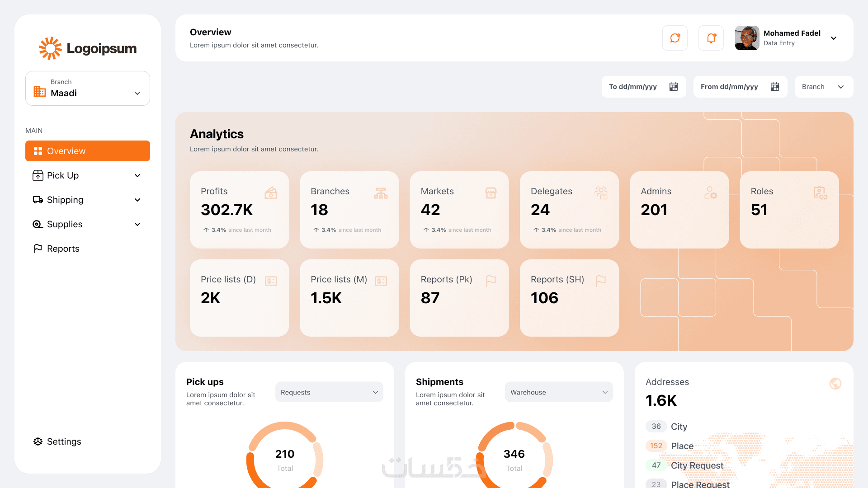Open the Requests dropdown in Pick ups
The image size is (868, 488).
tap(329, 392)
